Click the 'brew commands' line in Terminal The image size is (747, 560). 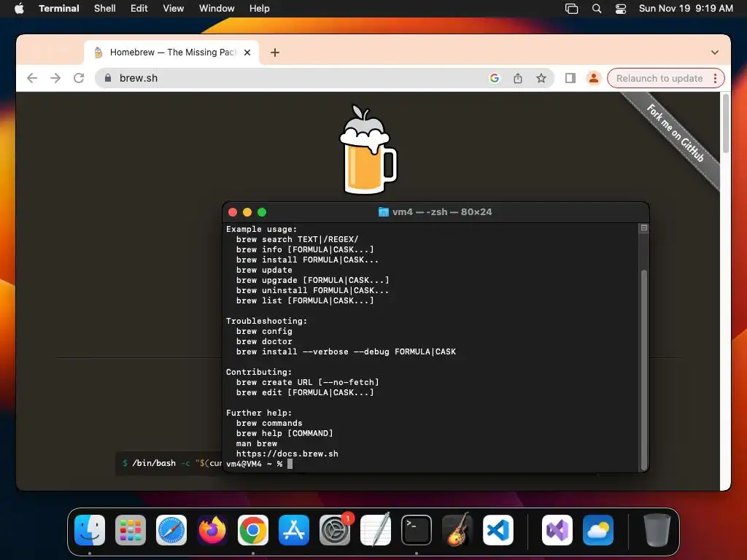269,423
